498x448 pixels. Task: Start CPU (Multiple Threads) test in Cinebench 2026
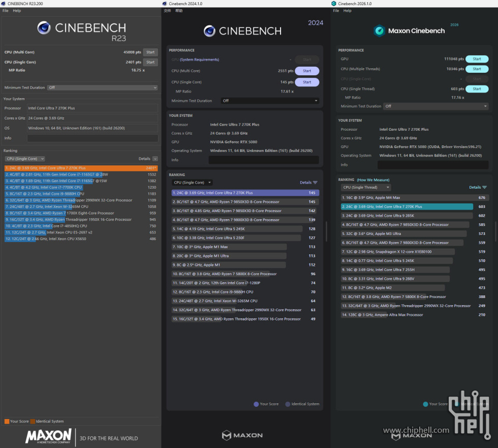point(477,69)
